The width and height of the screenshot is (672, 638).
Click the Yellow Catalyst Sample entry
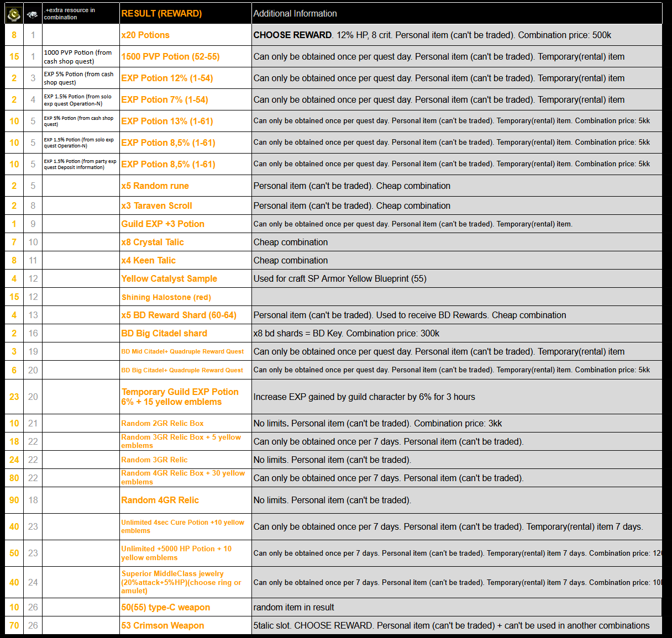169,278
